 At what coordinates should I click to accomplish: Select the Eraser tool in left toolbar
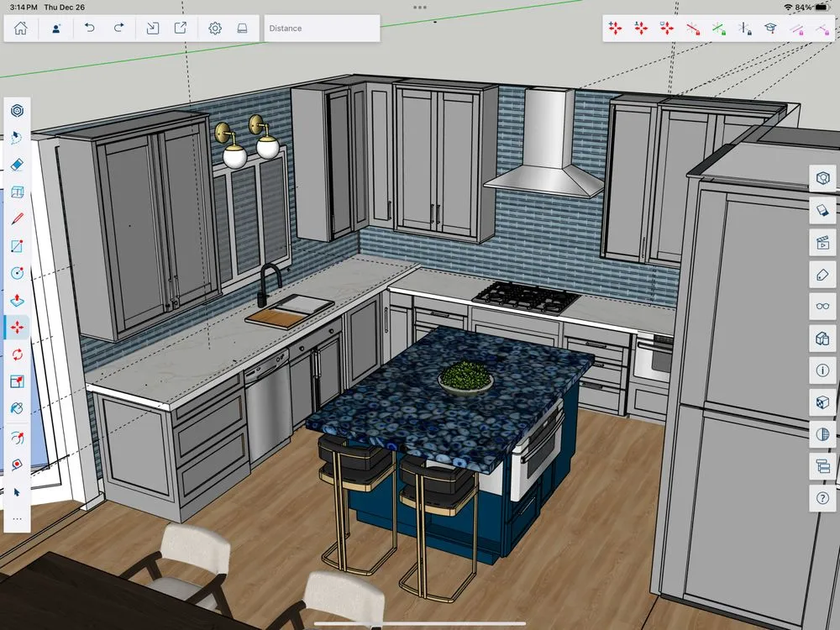pyautogui.click(x=17, y=165)
